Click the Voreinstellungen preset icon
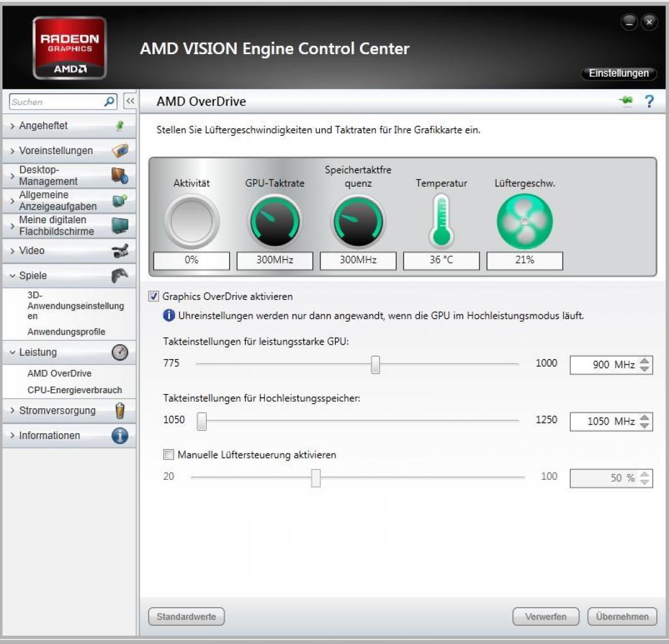The image size is (669, 644). click(x=120, y=150)
